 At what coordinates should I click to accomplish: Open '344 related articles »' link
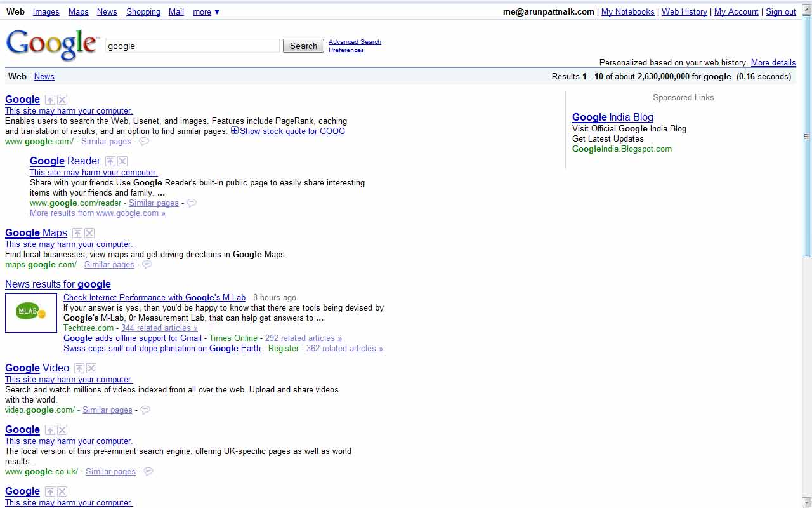(159, 328)
